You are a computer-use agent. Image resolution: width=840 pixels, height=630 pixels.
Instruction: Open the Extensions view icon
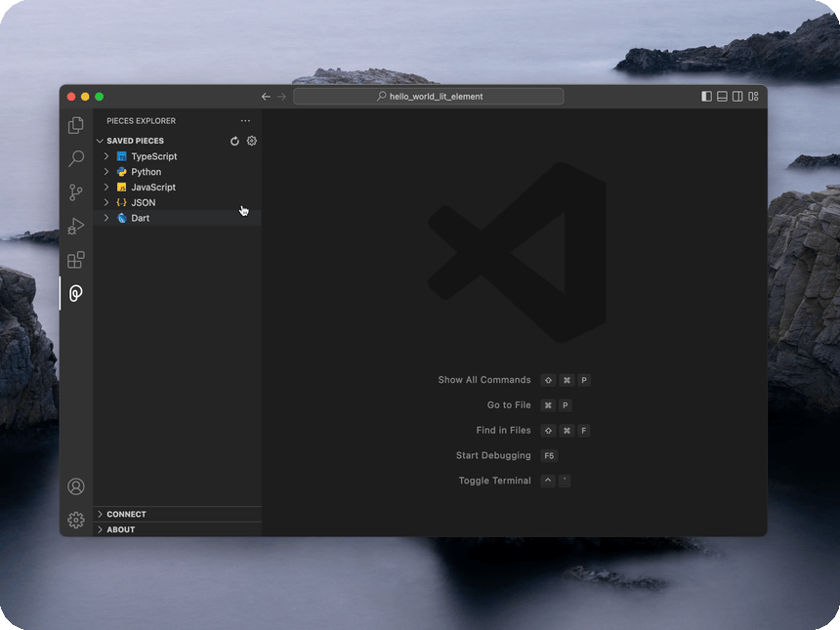point(76,260)
